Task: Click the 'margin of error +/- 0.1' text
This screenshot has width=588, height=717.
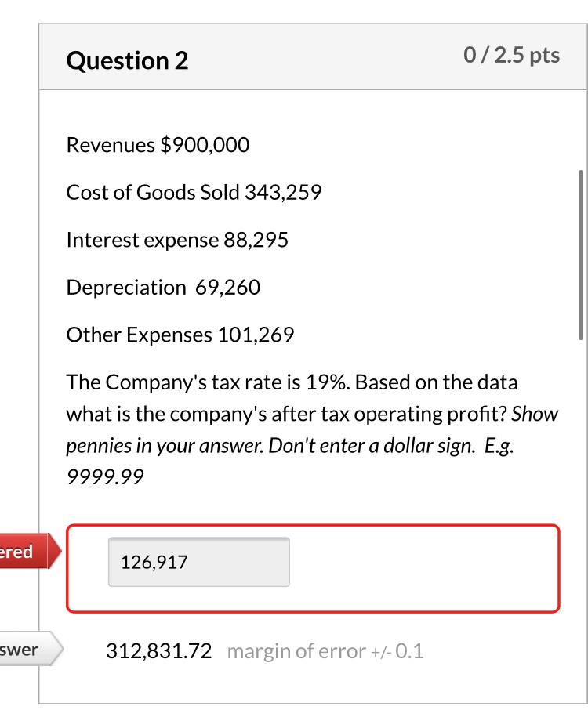Action: [325, 651]
